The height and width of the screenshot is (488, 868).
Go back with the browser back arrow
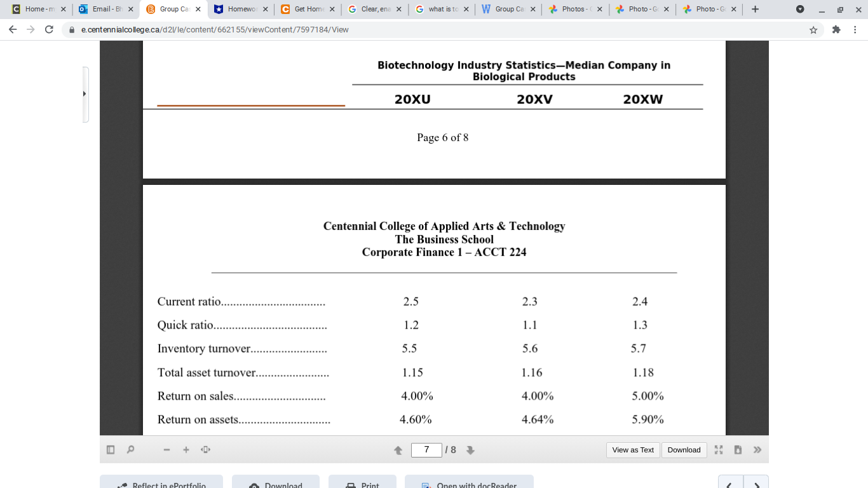point(13,29)
